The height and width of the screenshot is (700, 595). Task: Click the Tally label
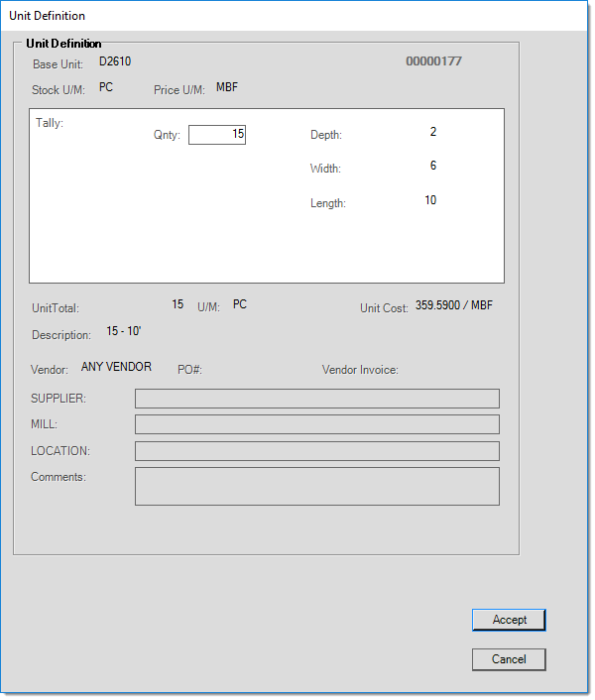click(x=50, y=123)
